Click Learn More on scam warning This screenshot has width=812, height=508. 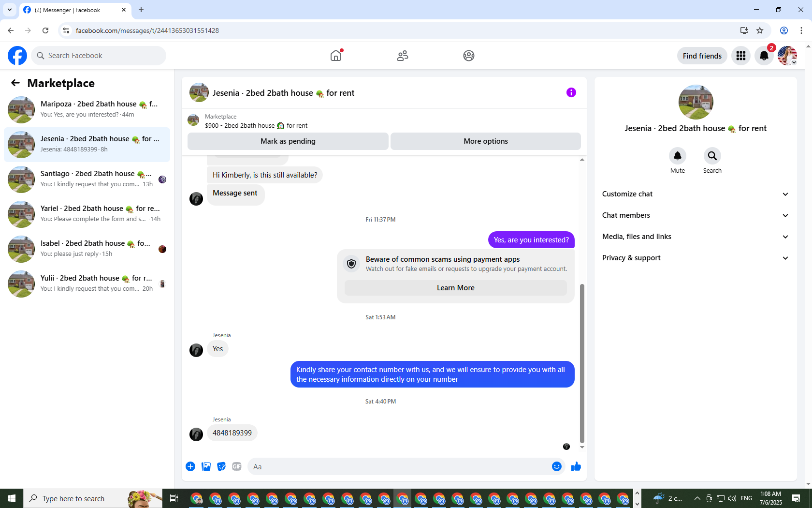[x=456, y=288]
